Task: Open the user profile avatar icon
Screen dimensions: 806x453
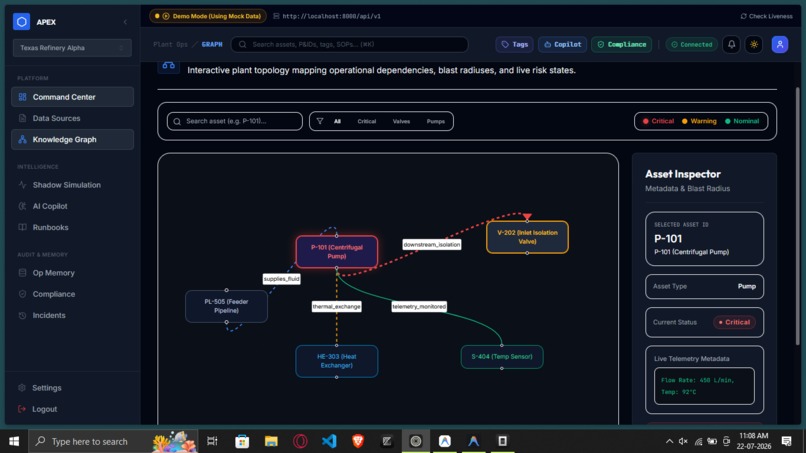Action: coord(780,45)
